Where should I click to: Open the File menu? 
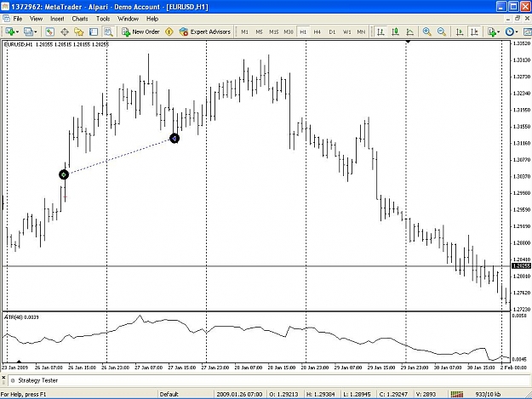17,19
